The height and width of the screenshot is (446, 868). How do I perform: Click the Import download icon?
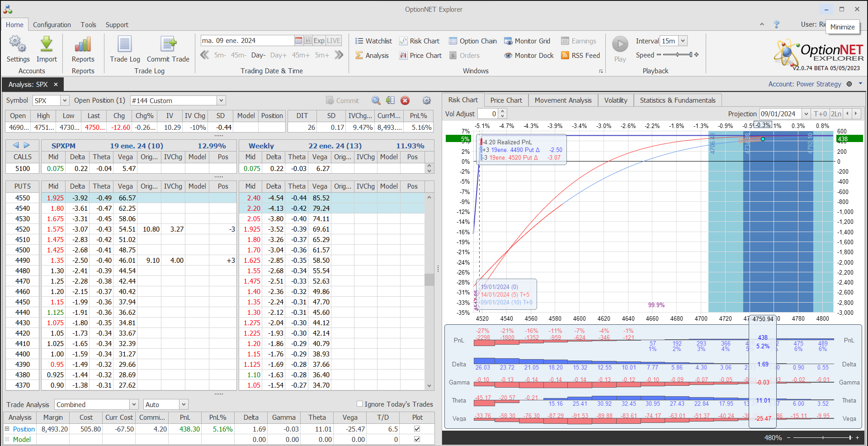pos(47,44)
